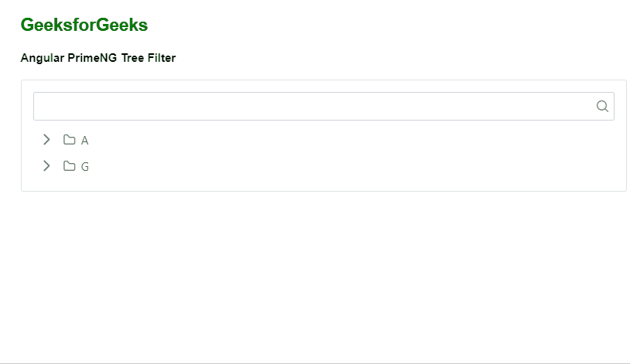Click the magnifier search icon in filter box
This screenshot has width=630, height=364.
tap(602, 106)
